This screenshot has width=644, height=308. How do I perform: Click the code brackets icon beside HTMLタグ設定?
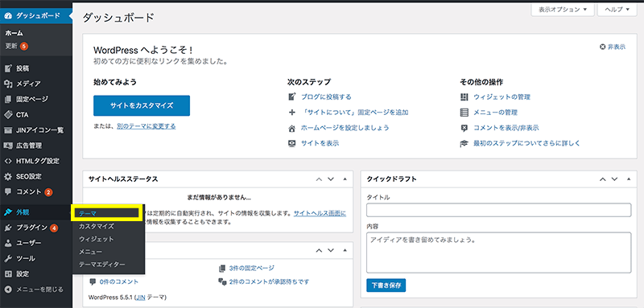[8, 161]
